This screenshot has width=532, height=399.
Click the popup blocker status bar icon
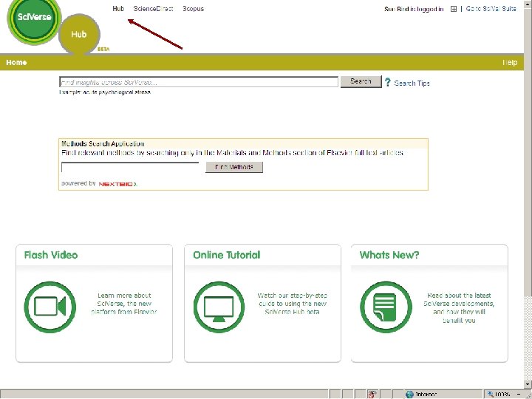[372, 395]
